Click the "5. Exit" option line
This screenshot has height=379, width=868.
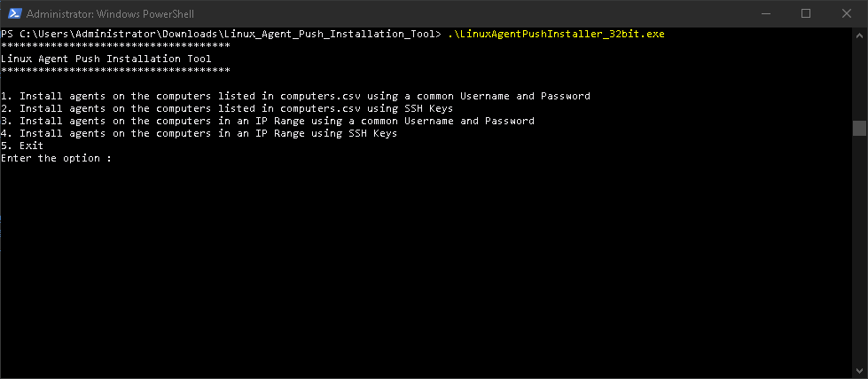pyautogui.click(x=22, y=146)
